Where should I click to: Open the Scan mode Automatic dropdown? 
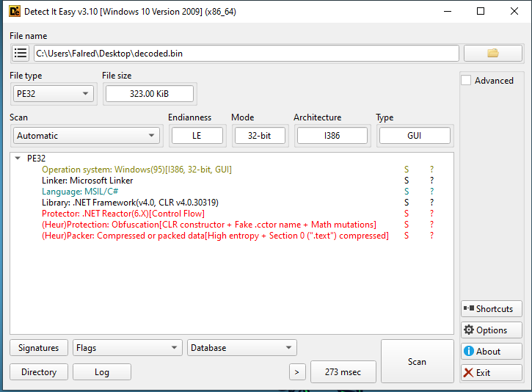point(87,136)
